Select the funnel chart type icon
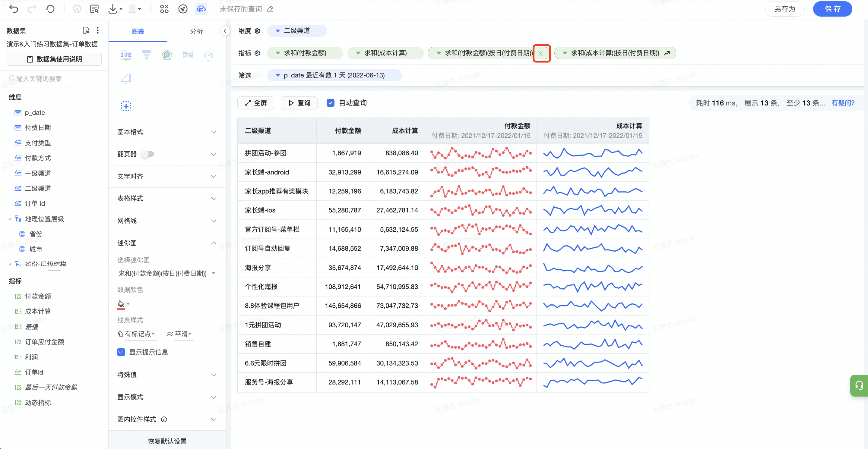Viewport: 868px width, 449px height. 147,55
